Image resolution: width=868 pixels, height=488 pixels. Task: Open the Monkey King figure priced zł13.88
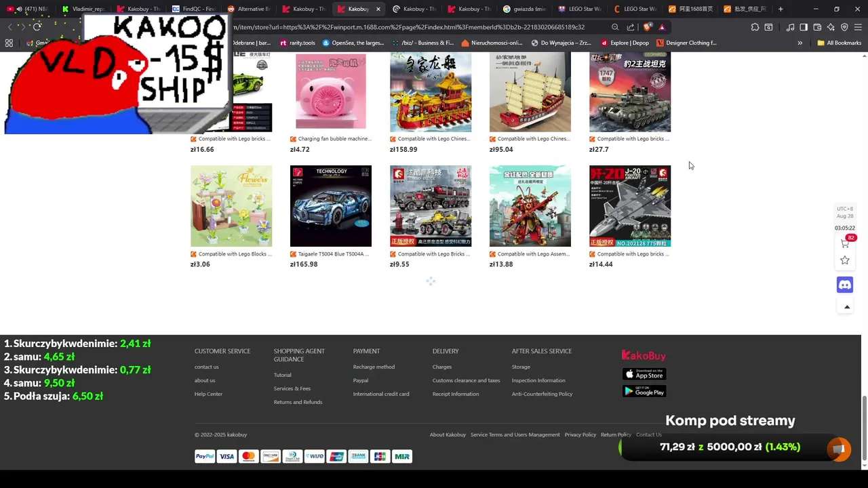(x=530, y=206)
